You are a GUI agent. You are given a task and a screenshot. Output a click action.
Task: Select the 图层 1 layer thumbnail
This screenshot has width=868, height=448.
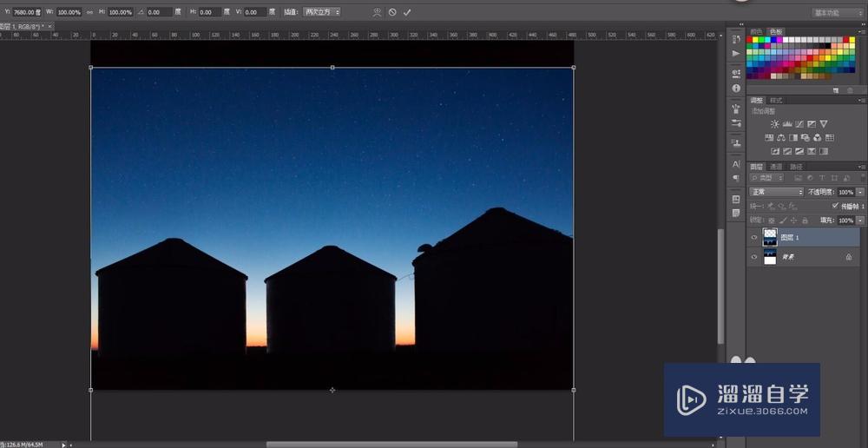770,237
